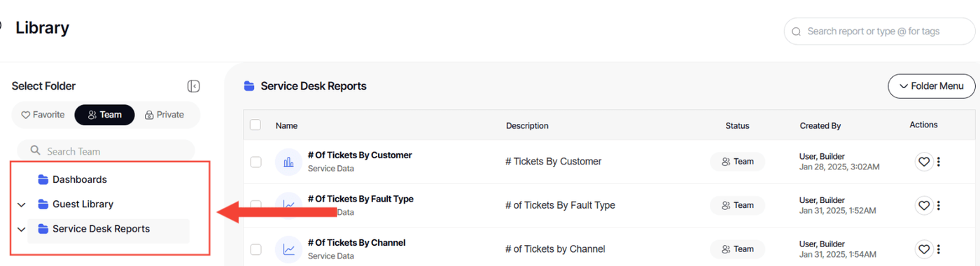Check the # Of Tickets By Channel row checkbox
Viewport: 980px width, 266px height.
255,248
